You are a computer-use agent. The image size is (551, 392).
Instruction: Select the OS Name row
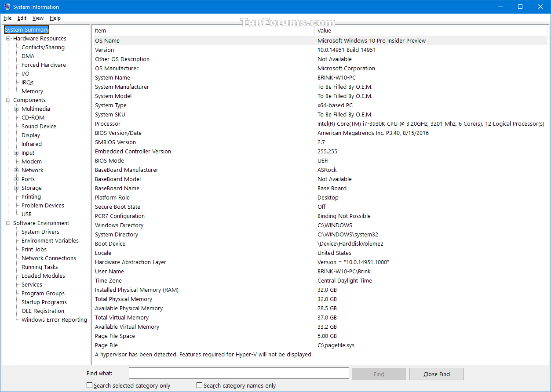click(320, 40)
